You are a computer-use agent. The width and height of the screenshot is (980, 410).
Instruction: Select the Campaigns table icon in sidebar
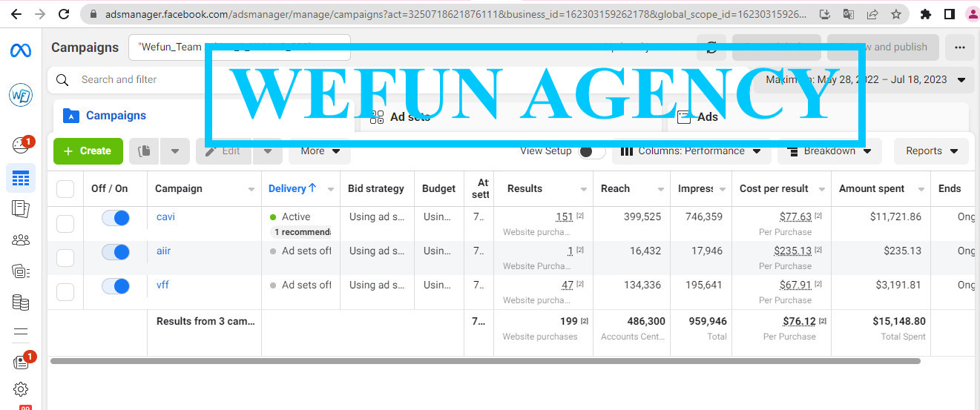pyautogui.click(x=21, y=178)
